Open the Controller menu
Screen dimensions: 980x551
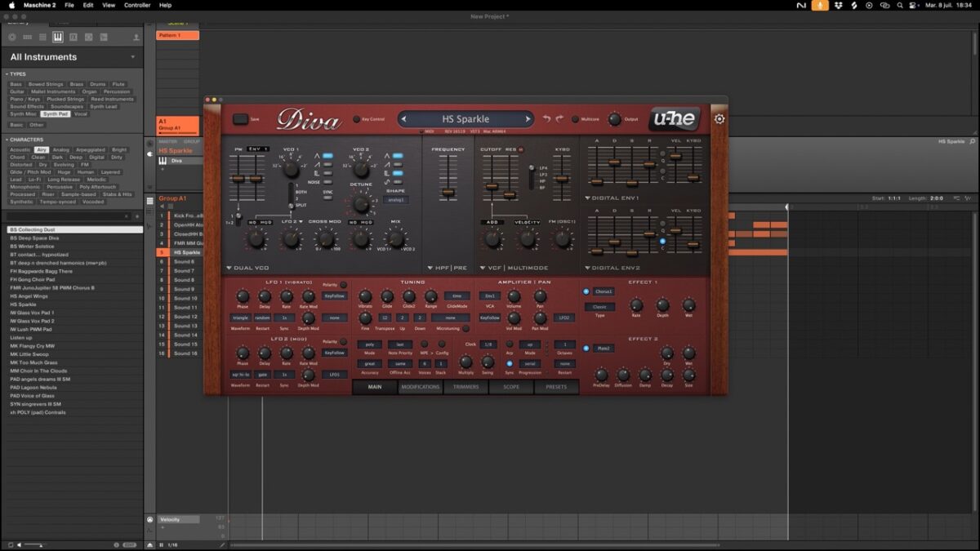pyautogui.click(x=137, y=5)
